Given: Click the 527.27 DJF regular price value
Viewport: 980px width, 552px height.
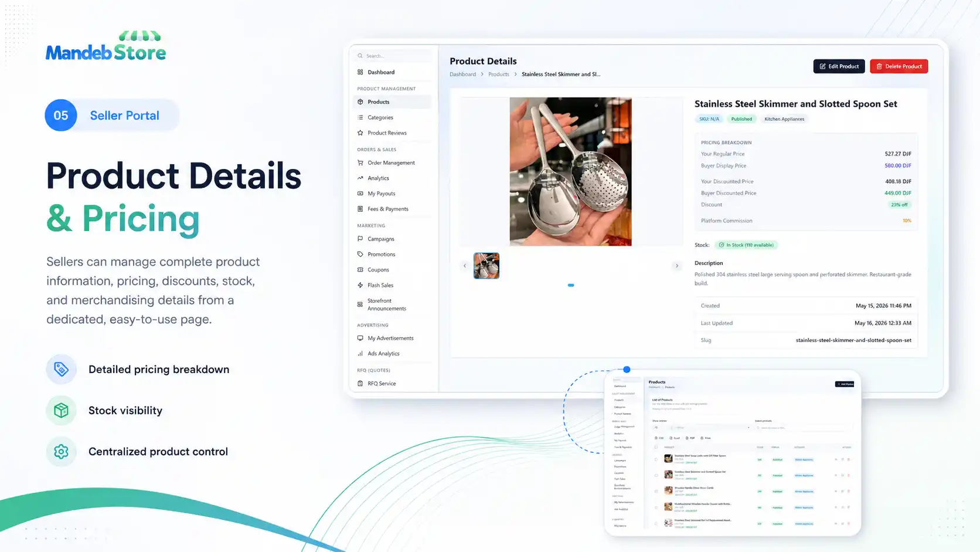Looking at the screenshot, I should 898,154.
